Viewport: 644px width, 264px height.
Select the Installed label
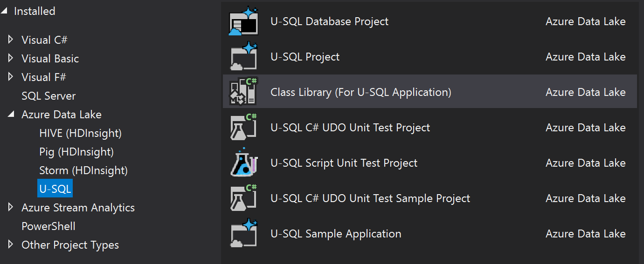(x=35, y=11)
